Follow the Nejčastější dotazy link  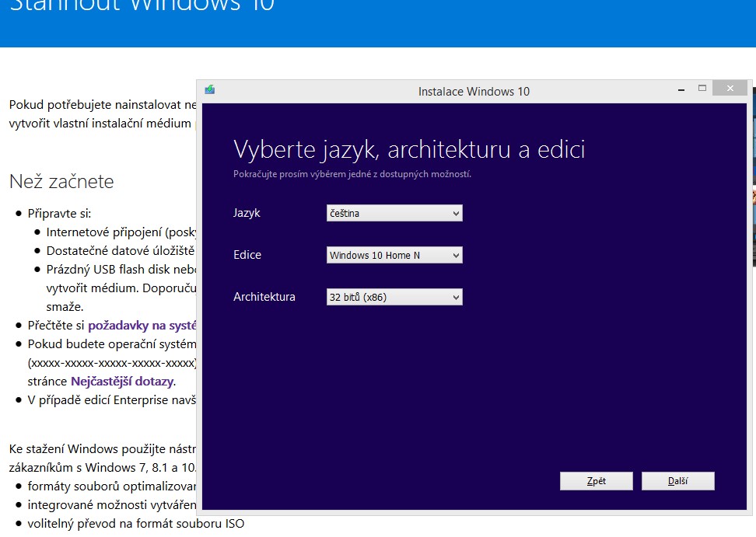(x=122, y=381)
